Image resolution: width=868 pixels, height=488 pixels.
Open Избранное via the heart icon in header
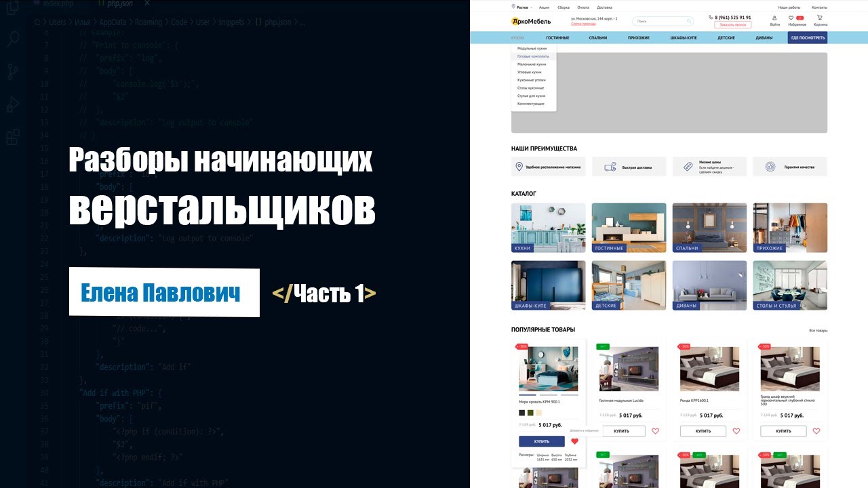click(791, 18)
